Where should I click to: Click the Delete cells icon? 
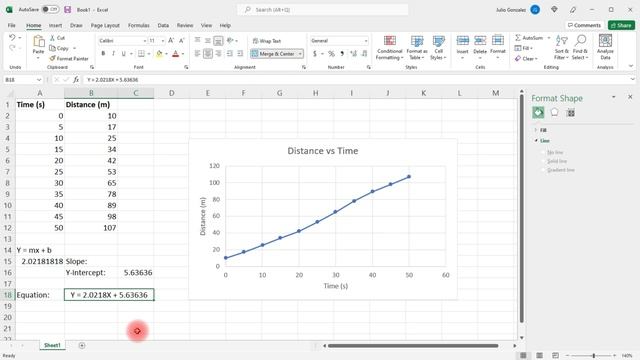click(x=480, y=40)
